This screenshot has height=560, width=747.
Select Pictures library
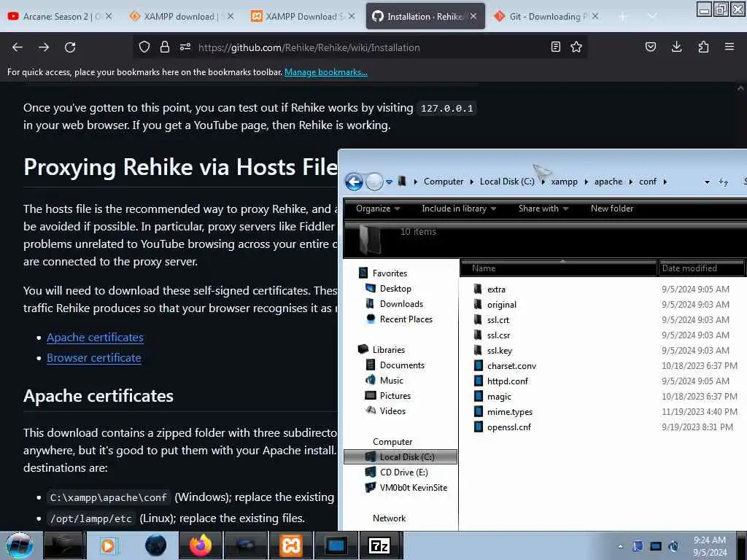tap(395, 396)
